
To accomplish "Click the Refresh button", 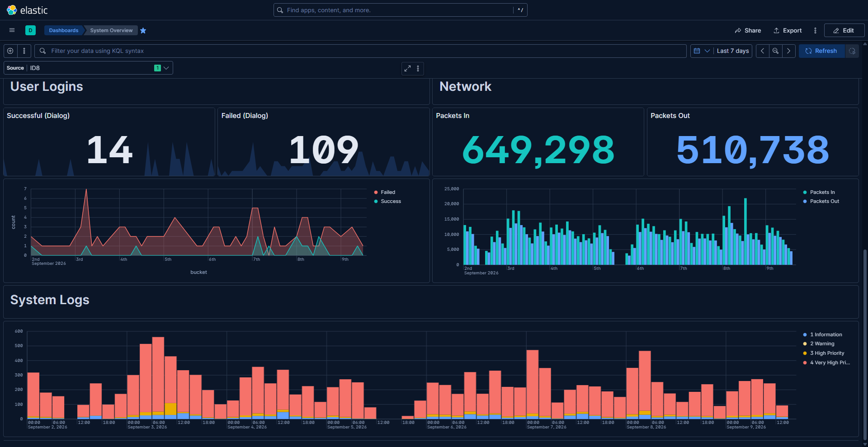I will click(x=821, y=51).
